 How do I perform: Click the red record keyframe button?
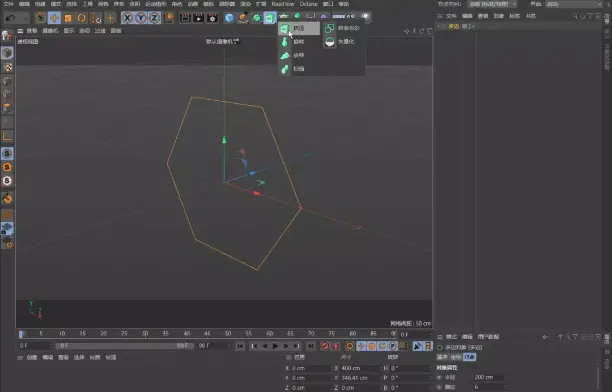click(325, 346)
